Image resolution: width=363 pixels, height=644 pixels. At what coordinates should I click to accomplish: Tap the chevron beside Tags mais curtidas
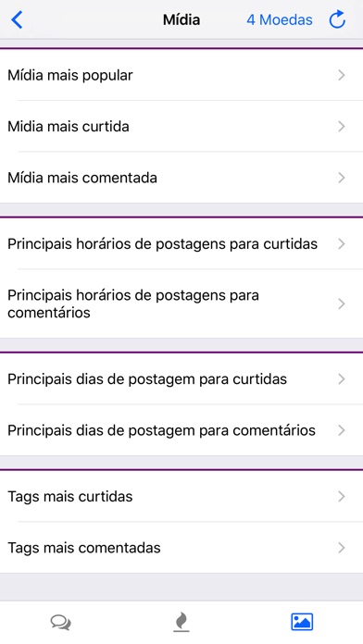[x=341, y=496]
